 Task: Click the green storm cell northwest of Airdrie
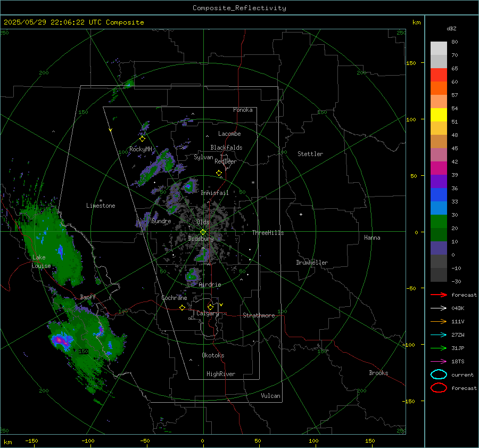coord(192,275)
